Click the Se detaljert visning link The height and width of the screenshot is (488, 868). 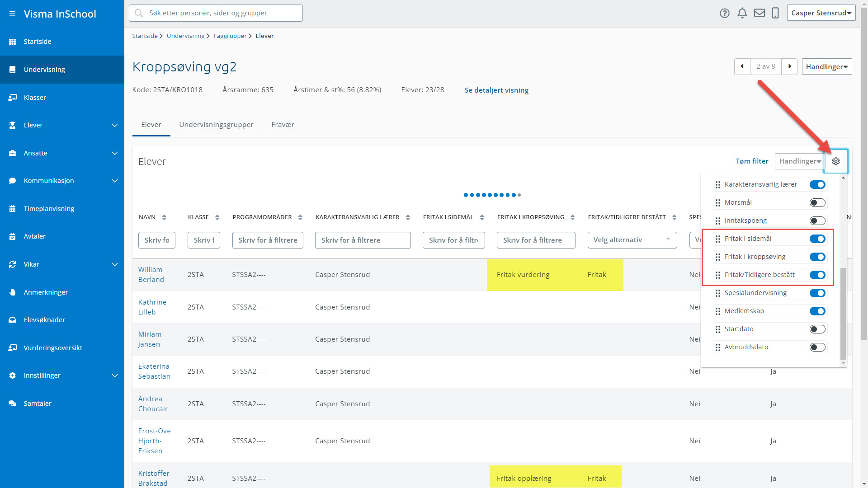point(496,90)
